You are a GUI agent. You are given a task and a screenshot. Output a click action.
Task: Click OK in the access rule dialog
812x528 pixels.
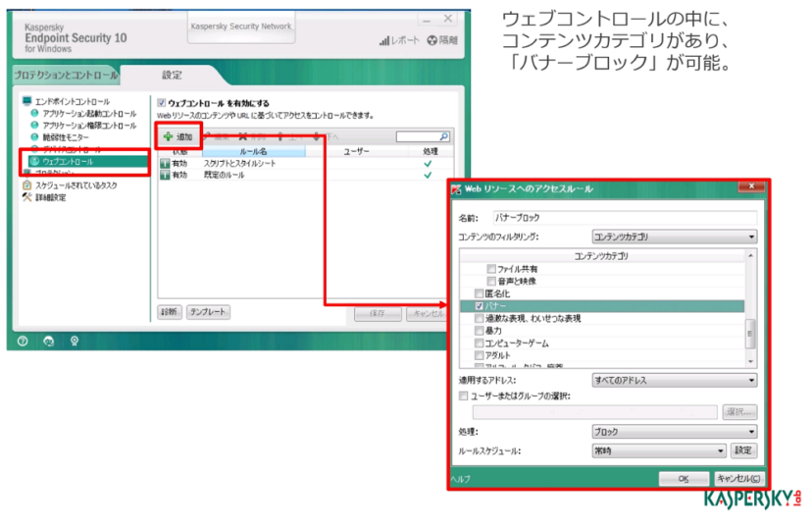tap(684, 479)
